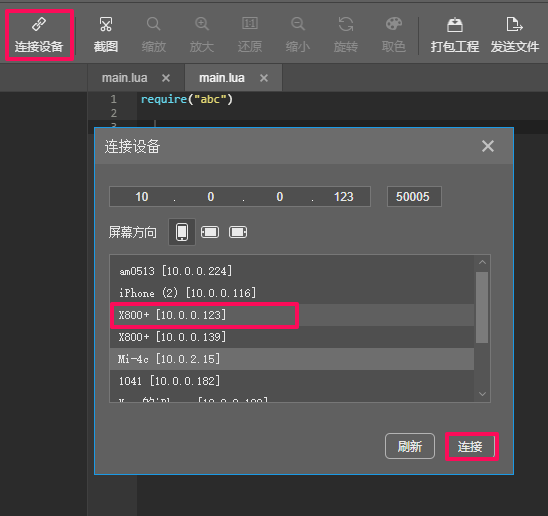Switch to the first main.lua tab
Image resolution: width=548 pixels, height=516 pixels.
point(124,78)
